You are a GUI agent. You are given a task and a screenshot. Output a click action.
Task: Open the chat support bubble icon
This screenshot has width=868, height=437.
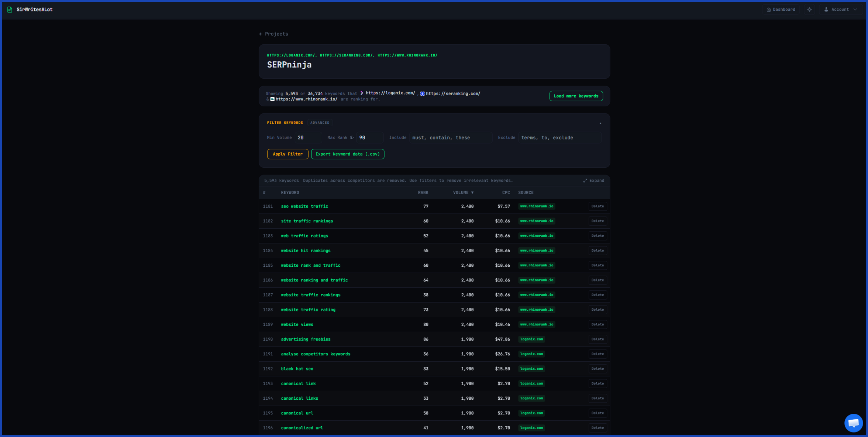pyautogui.click(x=854, y=423)
